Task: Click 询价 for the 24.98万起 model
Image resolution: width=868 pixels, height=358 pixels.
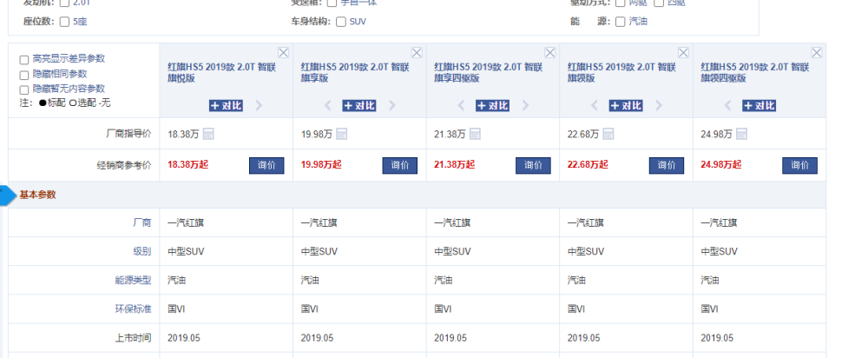Action: pos(800,165)
